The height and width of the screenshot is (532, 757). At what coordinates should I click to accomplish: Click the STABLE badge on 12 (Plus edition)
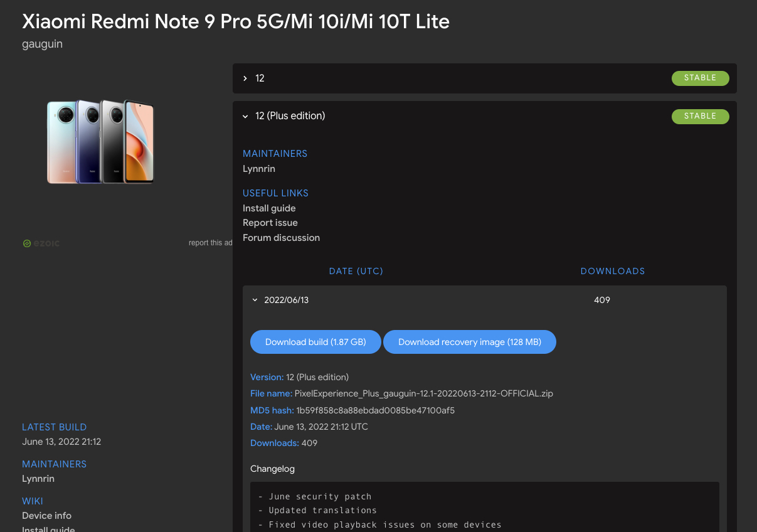pyautogui.click(x=701, y=116)
